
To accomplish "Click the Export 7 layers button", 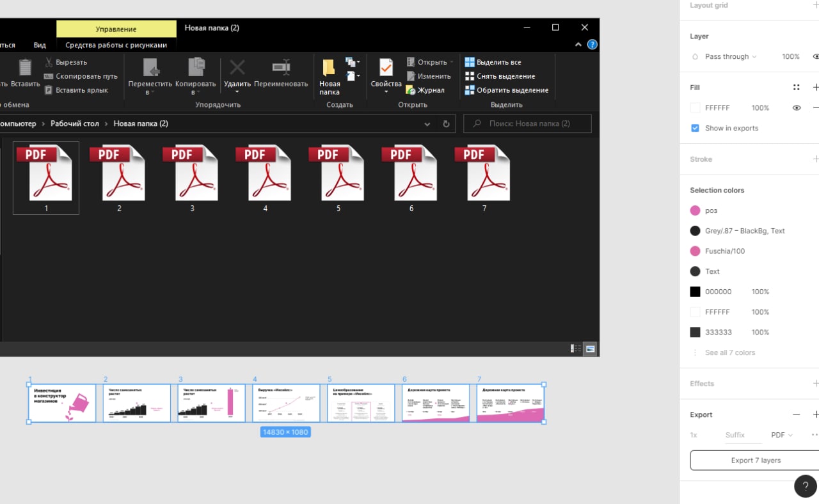I will (755, 461).
